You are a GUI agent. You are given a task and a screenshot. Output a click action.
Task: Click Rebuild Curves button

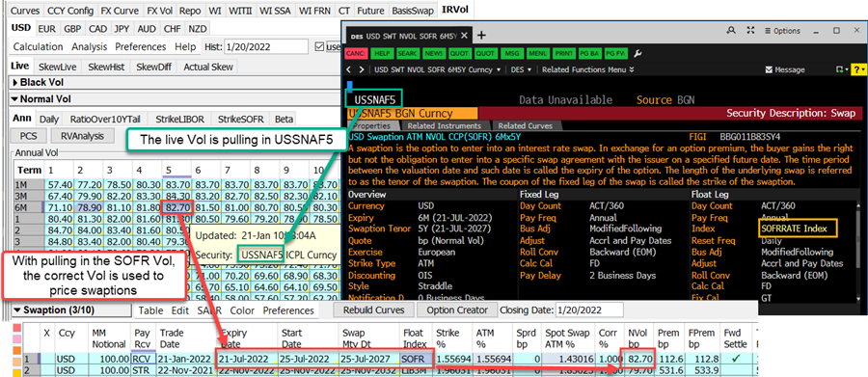click(373, 310)
